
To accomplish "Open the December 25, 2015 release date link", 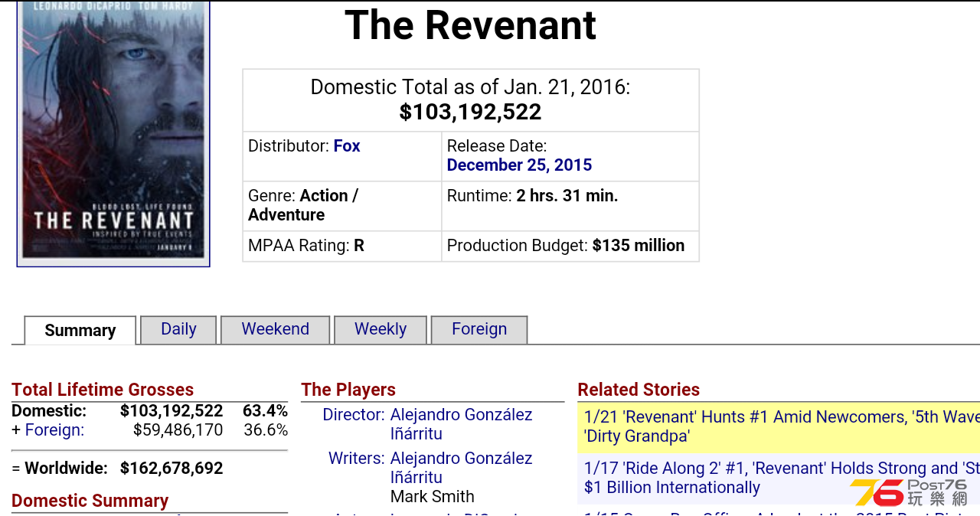I will click(x=519, y=165).
